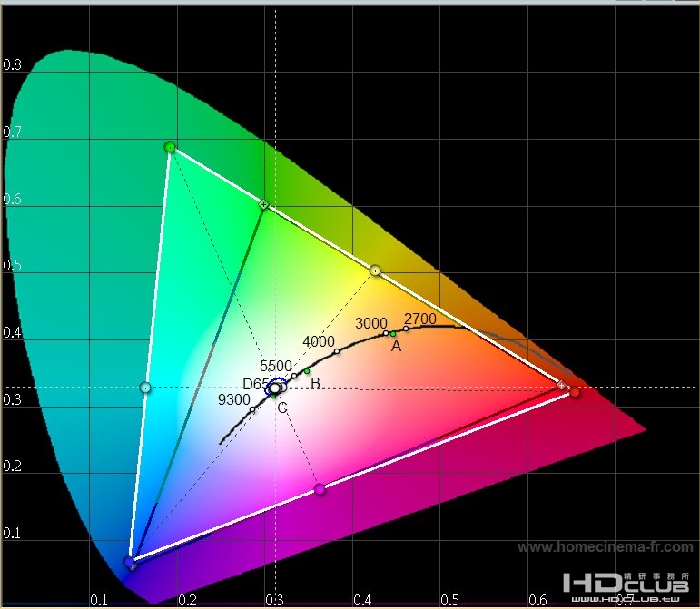Screen dimensions: 700x609
Task: Click the green dot for illuminant A
Action: click(393, 334)
